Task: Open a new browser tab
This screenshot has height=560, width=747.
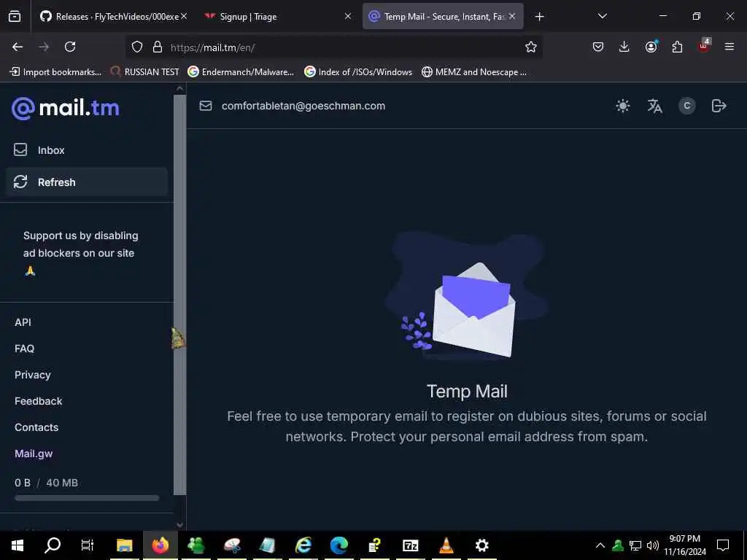Action: (539, 17)
